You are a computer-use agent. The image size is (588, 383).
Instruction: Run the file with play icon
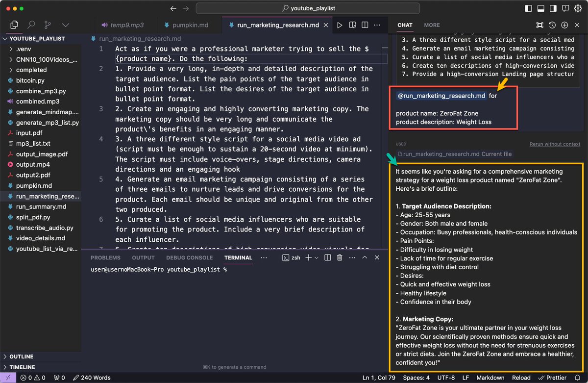(x=340, y=25)
